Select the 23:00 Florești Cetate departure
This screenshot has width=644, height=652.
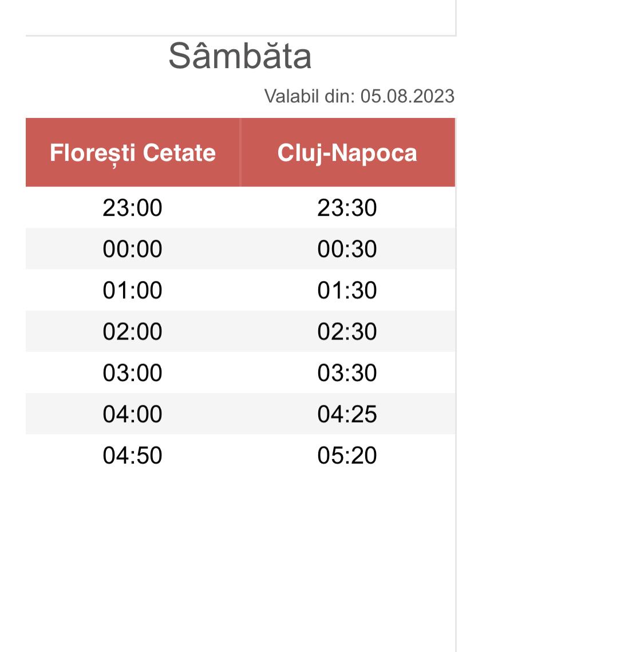coord(133,208)
